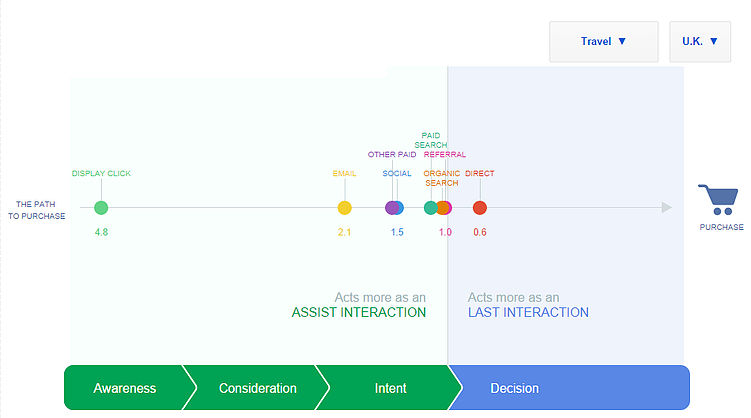Open the Travel industry dropdown
The width and height of the screenshot is (751, 418).
(603, 42)
